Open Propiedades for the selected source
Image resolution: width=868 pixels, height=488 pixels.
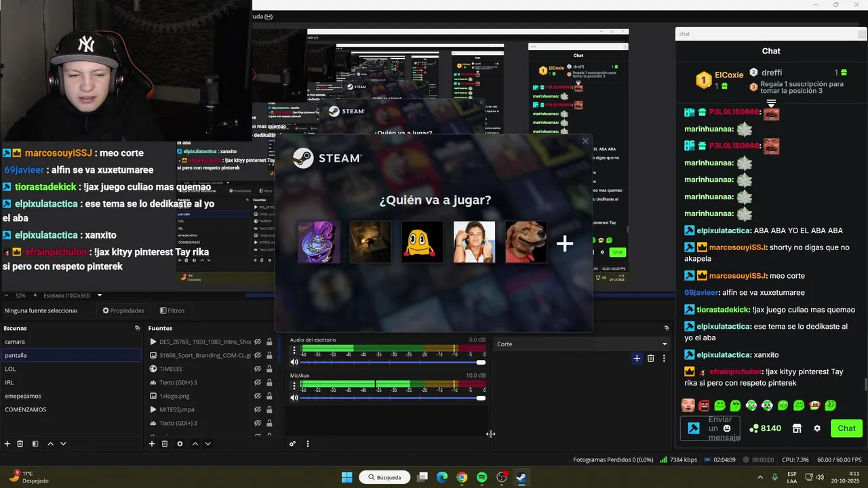click(123, 310)
